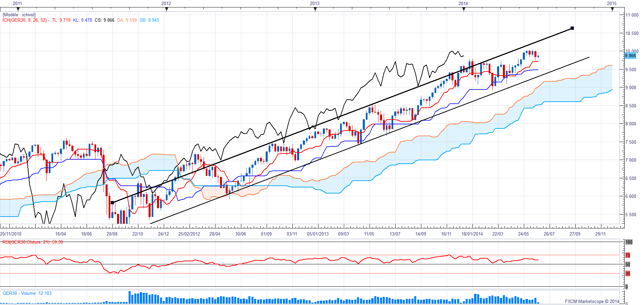Click the 18/01/2014 date on time axis

pos(472,234)
